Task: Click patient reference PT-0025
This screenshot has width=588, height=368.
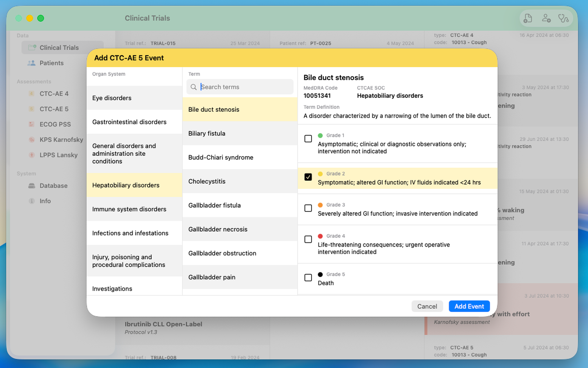Action: [321, 43]
